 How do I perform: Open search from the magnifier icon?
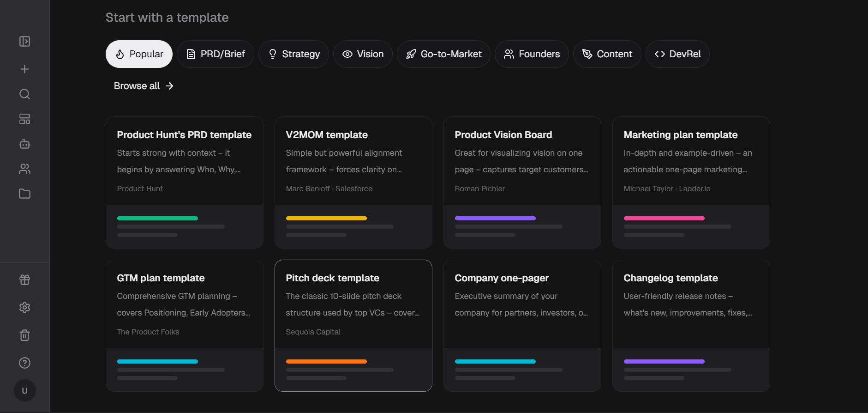tap(25, 94)
